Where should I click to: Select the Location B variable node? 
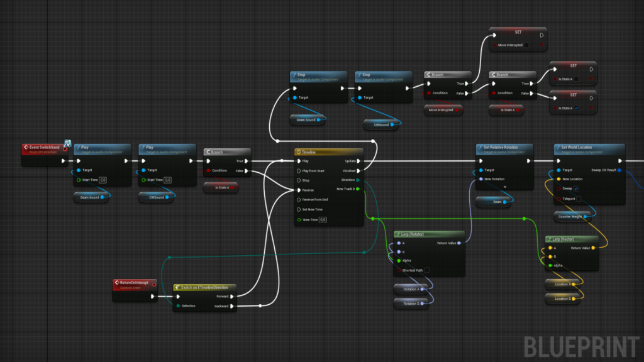coord(562,299)
